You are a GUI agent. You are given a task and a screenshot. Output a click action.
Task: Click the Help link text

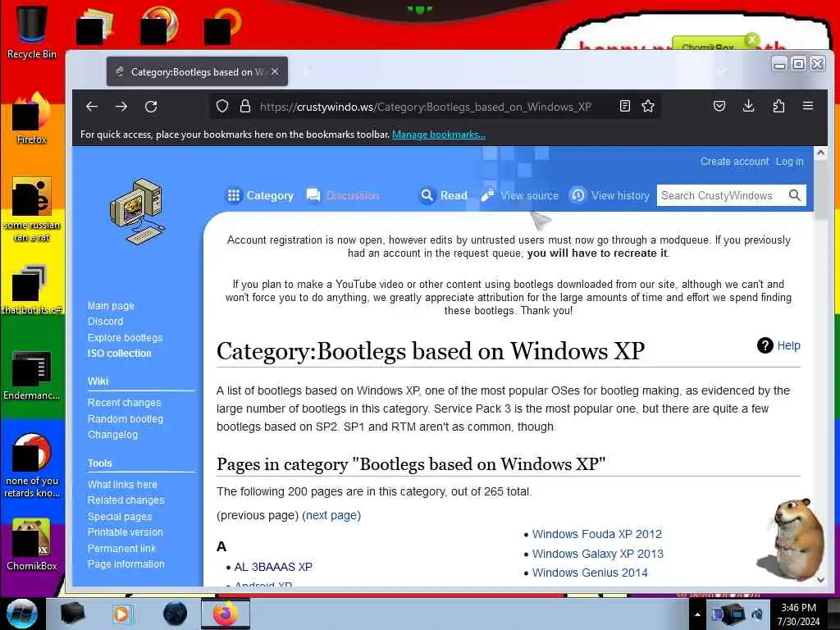click(788, 345)
